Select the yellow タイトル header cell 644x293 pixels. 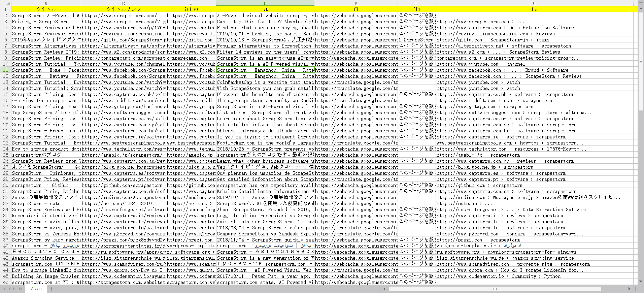point(46,9)
